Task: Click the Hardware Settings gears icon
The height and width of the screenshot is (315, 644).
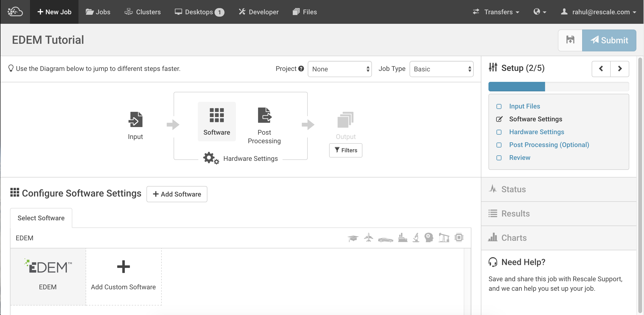Action: pyautogui.click(x=211, y=158)
